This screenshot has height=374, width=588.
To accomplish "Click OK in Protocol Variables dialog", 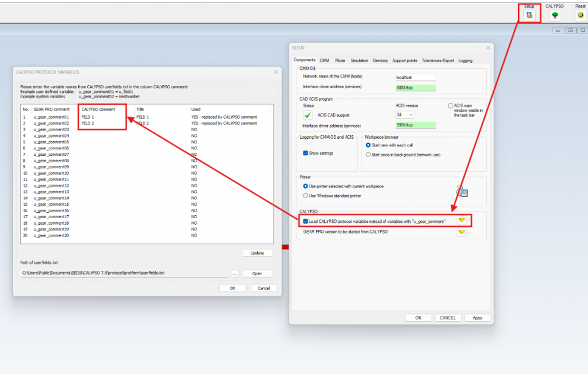I will [233, 288].
